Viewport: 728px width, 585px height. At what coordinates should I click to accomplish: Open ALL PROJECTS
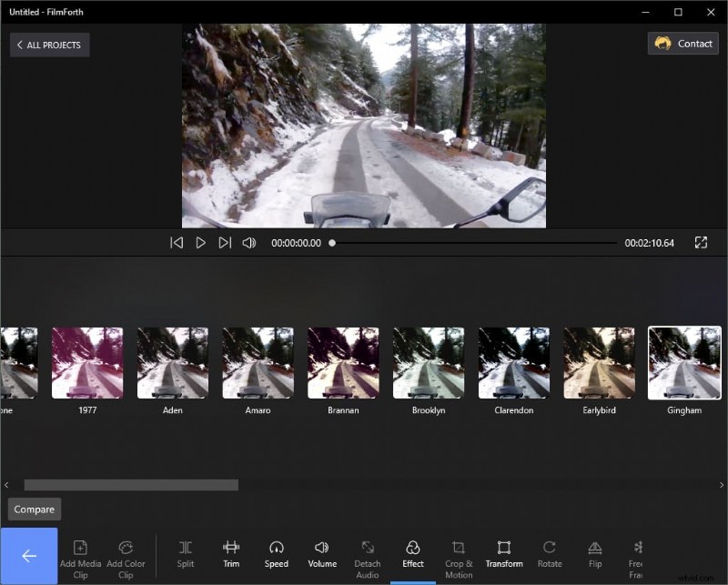pos(49,45)
